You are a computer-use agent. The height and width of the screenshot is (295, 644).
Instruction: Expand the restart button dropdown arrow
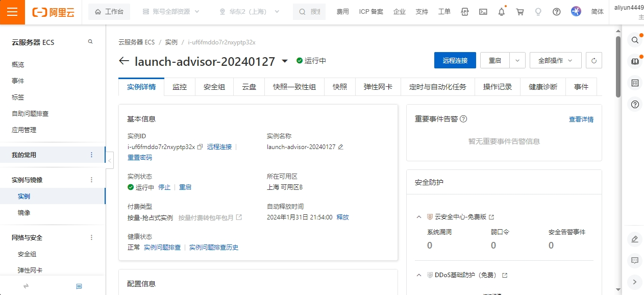[x=517, y=60]
